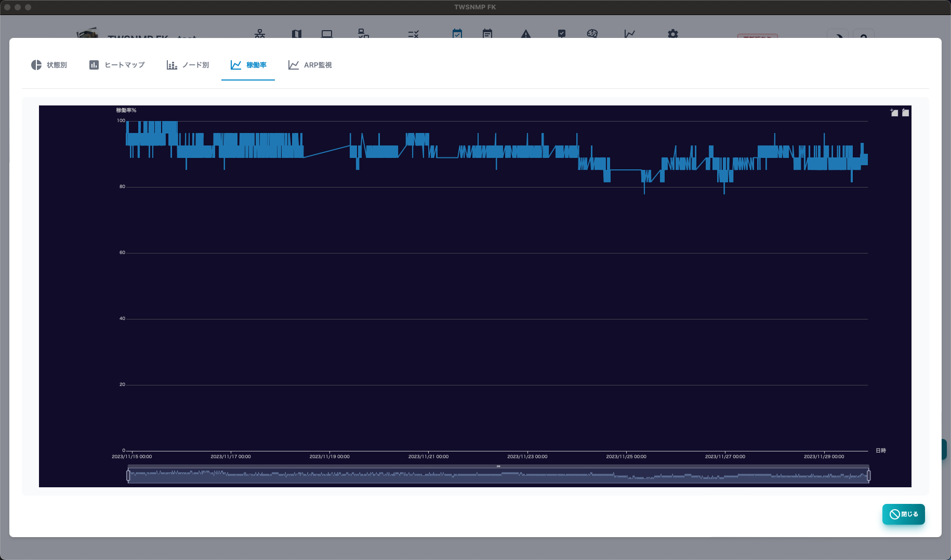This screenshot has width=951, height=560.
Task: Toggle dark mode with moon icon
Action: click(838, 35)
